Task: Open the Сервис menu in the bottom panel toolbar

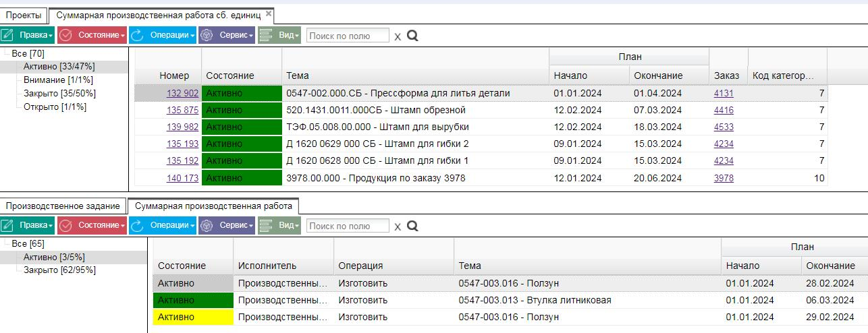Action: [x=227, y=225]
